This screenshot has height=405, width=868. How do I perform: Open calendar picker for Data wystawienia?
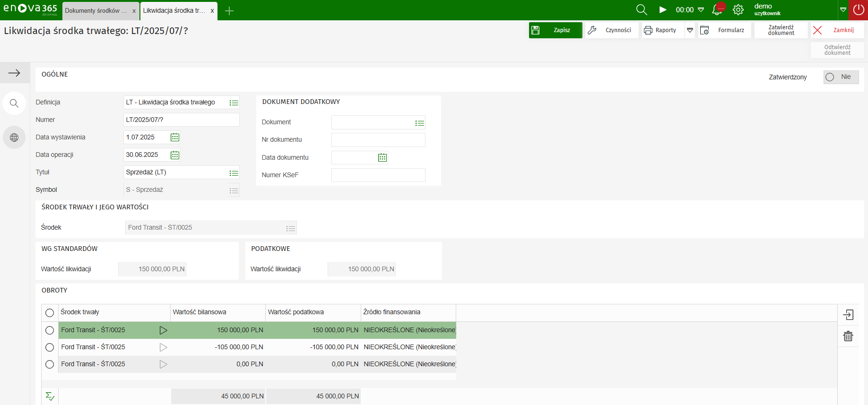coord(175,138)
